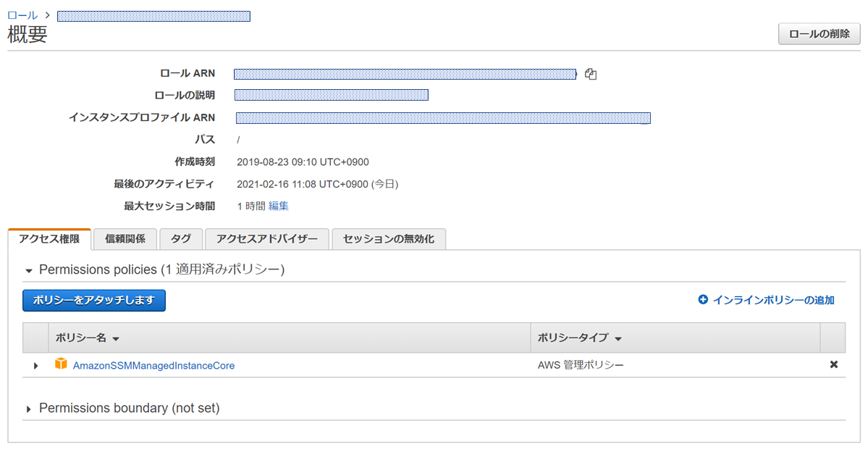Click the 最後のアクティビティ value 2021-02-16 11:08
Image resolution: width=868 pixels, height=452 pixels.
pyautogui.click(x=318, y=185)
